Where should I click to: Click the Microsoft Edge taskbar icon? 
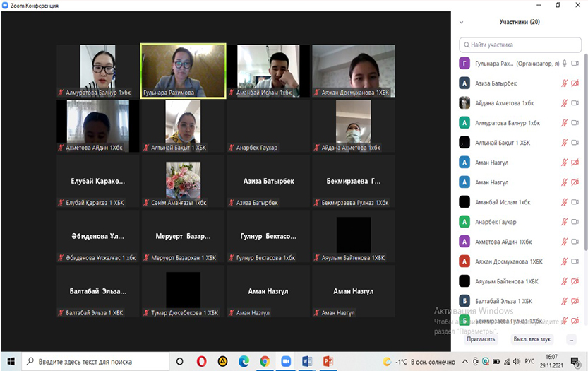tap(243, 361)
